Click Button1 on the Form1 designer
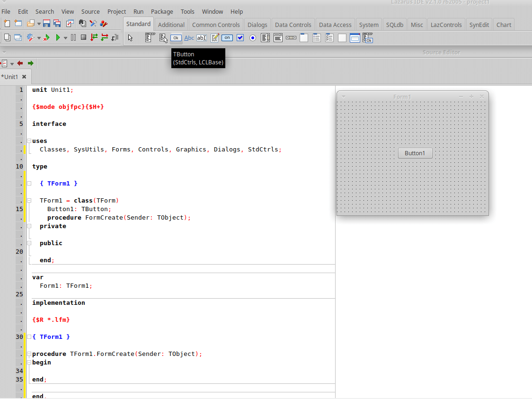The image size is (532, 399). [x=415, y=153]
